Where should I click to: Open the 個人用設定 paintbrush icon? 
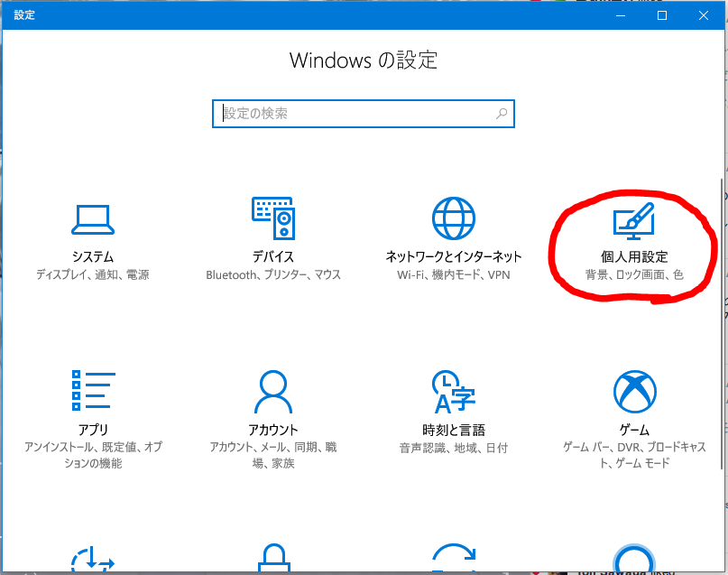(634, 221)
